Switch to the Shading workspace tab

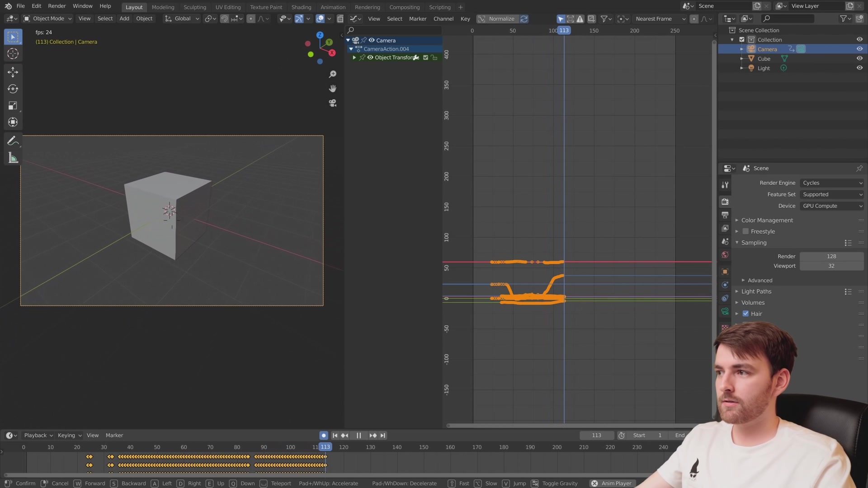point(301,7)
